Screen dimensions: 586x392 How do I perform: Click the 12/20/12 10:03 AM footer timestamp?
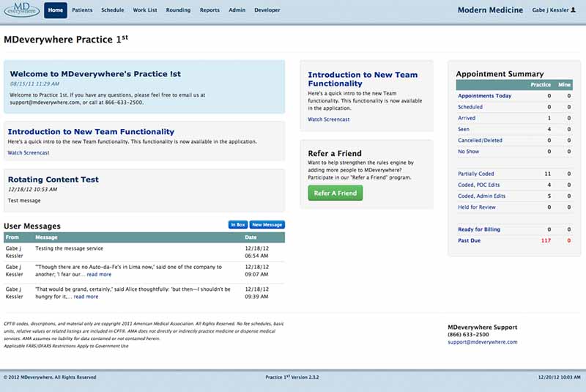(x=560, y=377)
